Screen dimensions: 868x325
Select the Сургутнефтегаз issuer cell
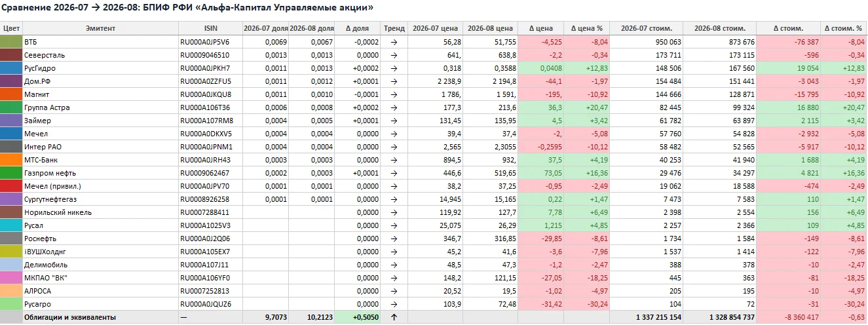pos(100,199)
